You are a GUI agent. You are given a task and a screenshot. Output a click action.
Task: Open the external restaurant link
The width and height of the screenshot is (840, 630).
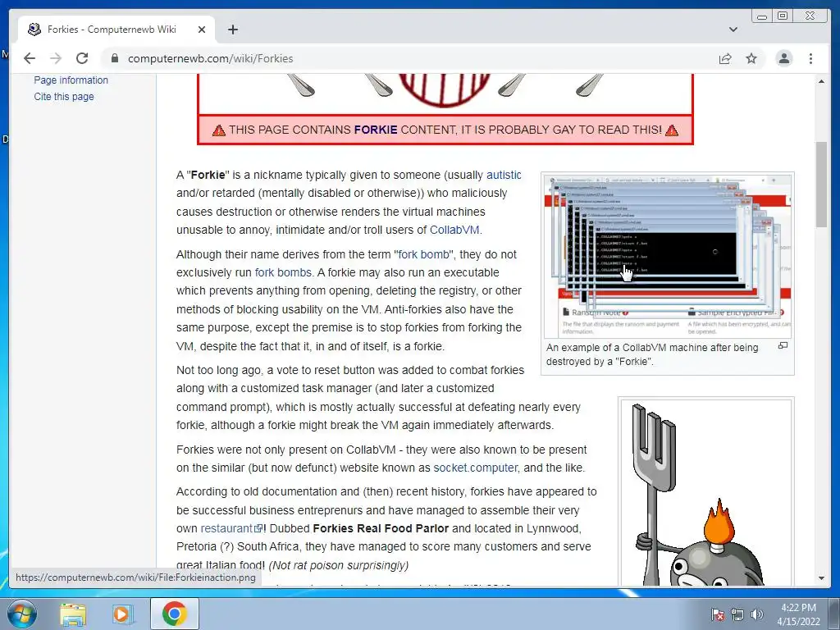231,528
